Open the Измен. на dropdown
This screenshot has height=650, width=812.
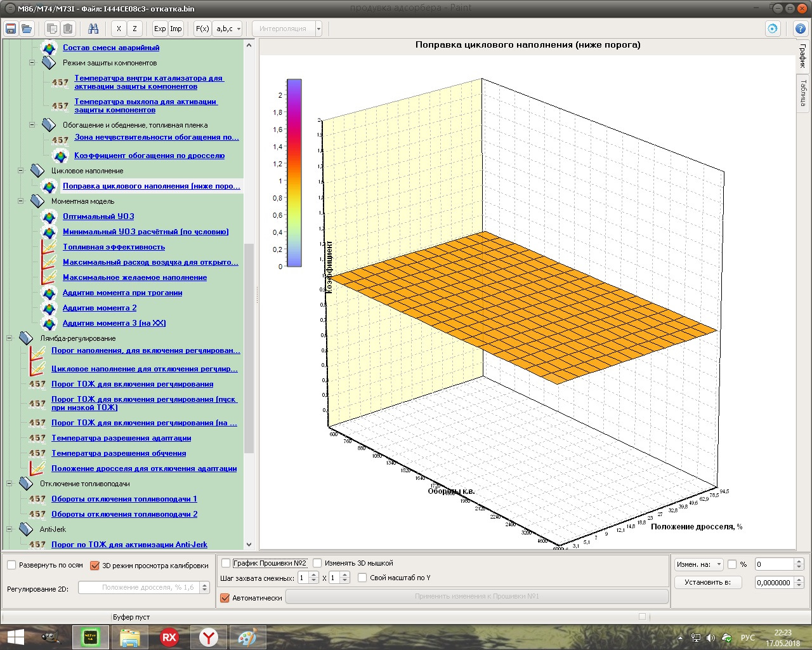pyautogui.click(x=699, y=564)
